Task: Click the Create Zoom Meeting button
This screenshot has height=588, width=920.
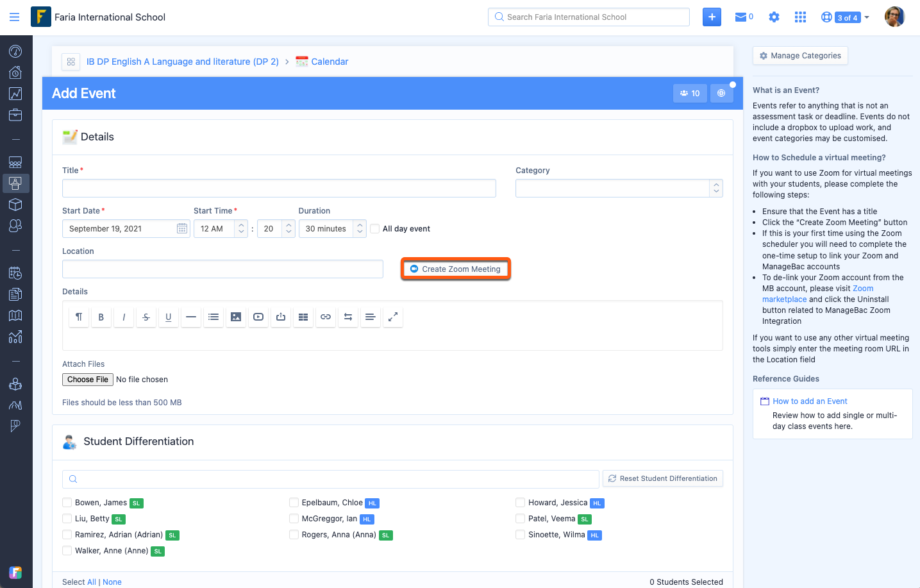Action: click(x=456, y=269)
